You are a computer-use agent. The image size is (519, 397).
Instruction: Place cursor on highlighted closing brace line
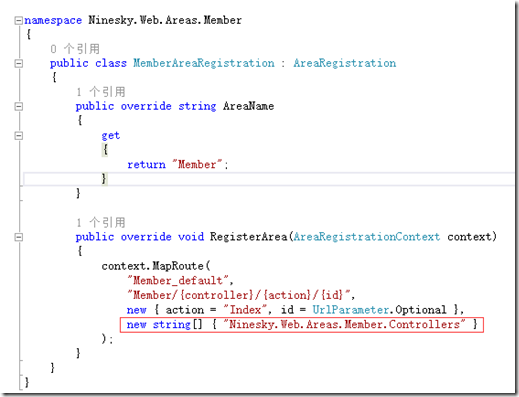tap(269, 179)
